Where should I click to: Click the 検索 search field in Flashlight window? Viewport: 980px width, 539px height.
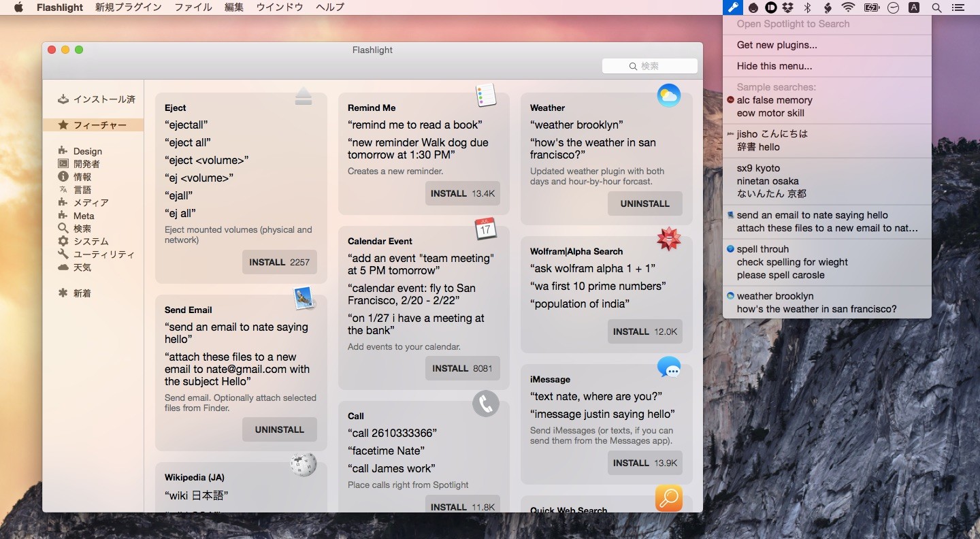pyautogui.click(x=650, y=66)
